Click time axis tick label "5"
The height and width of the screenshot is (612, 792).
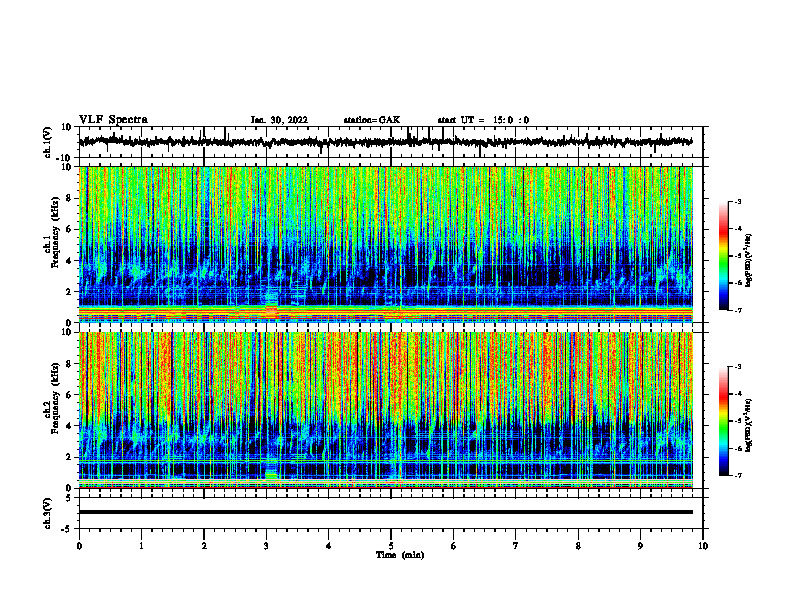(x=391, y=546)
